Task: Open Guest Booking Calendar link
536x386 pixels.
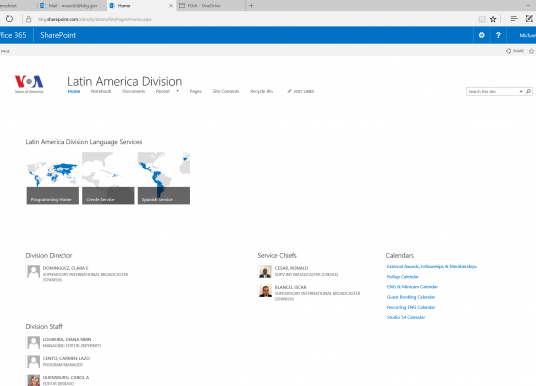Action: click(x=411, y=297)
